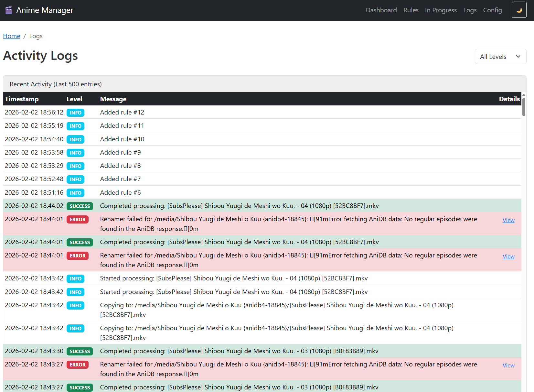This screenshot has width=534, height=392.
Task: Open the Config navigation link
Action: click(492, 10)
